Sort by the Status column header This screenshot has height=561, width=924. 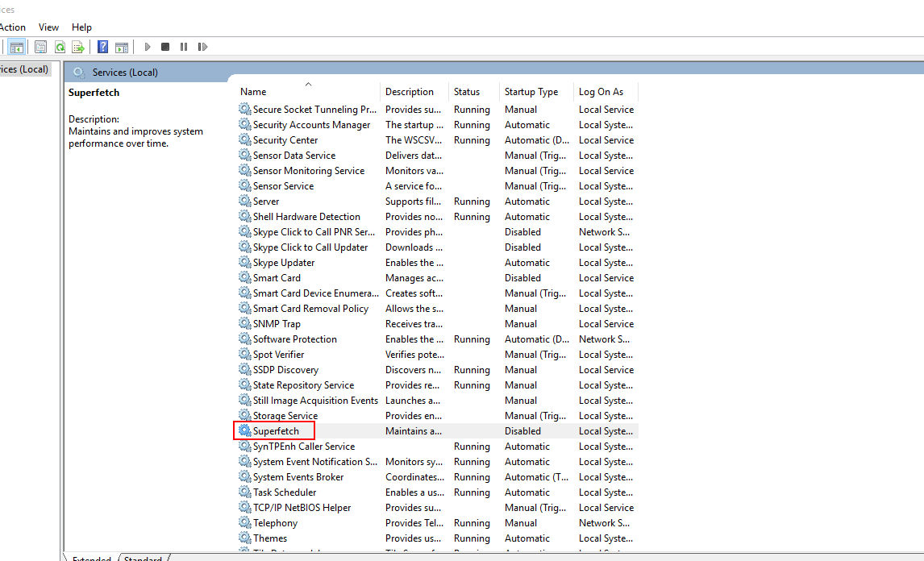click(466, 92)
